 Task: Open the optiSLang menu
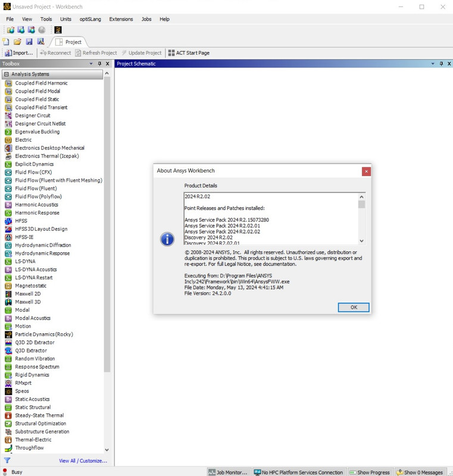coord(90,19)
